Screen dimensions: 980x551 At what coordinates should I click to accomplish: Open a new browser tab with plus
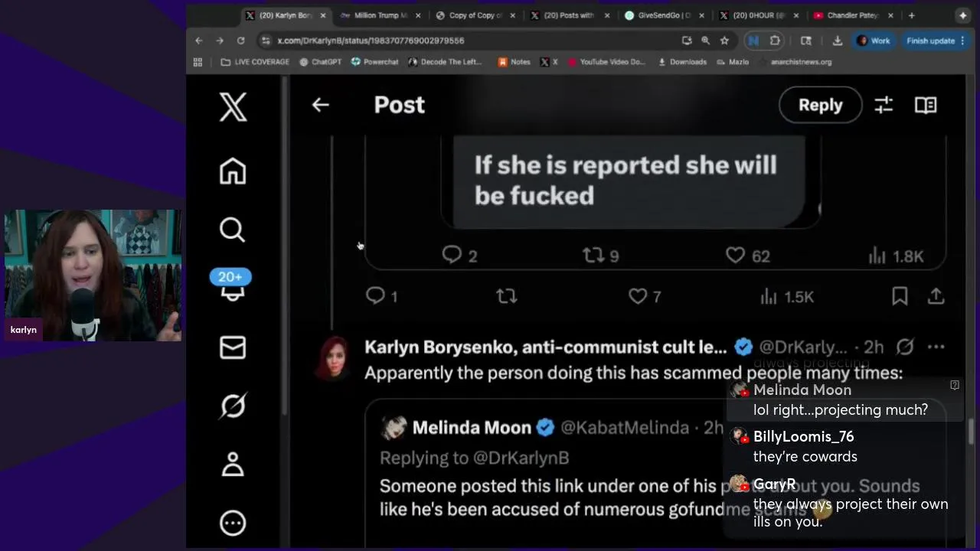[x=911, y=15]
